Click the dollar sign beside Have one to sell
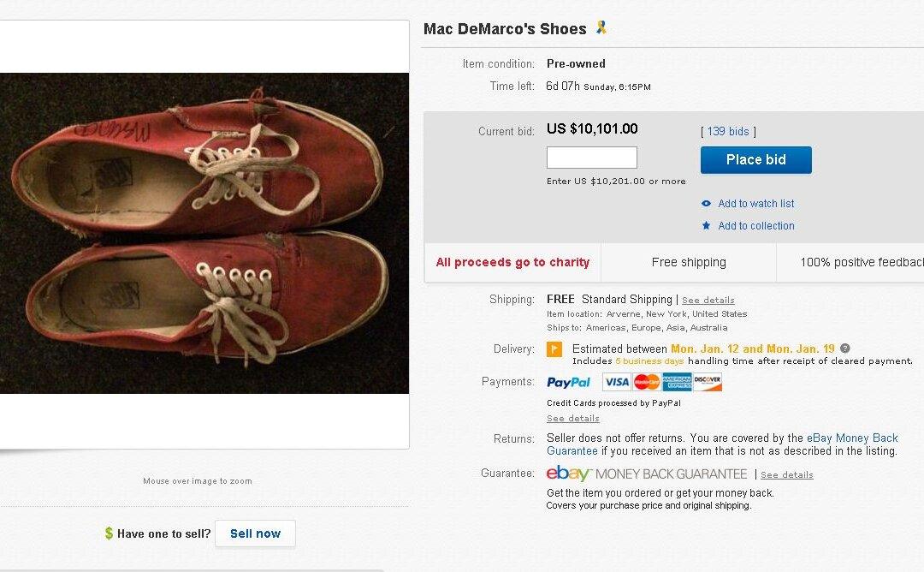 point(108,533)
